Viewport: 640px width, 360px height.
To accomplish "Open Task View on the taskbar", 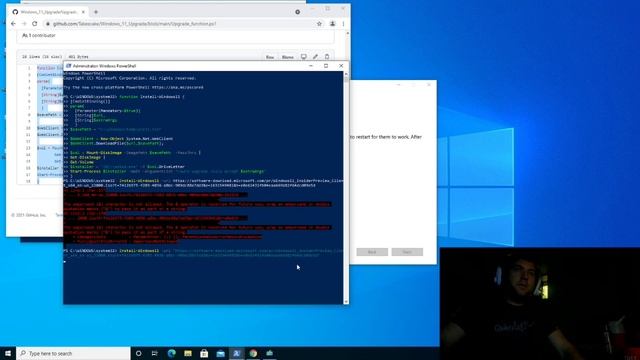I will [x=155, y=353].
